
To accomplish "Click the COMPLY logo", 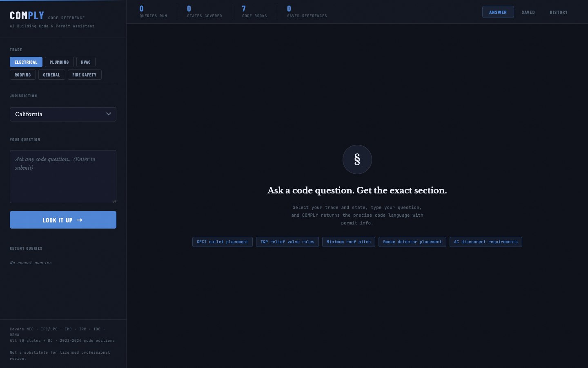I will 27,15.
